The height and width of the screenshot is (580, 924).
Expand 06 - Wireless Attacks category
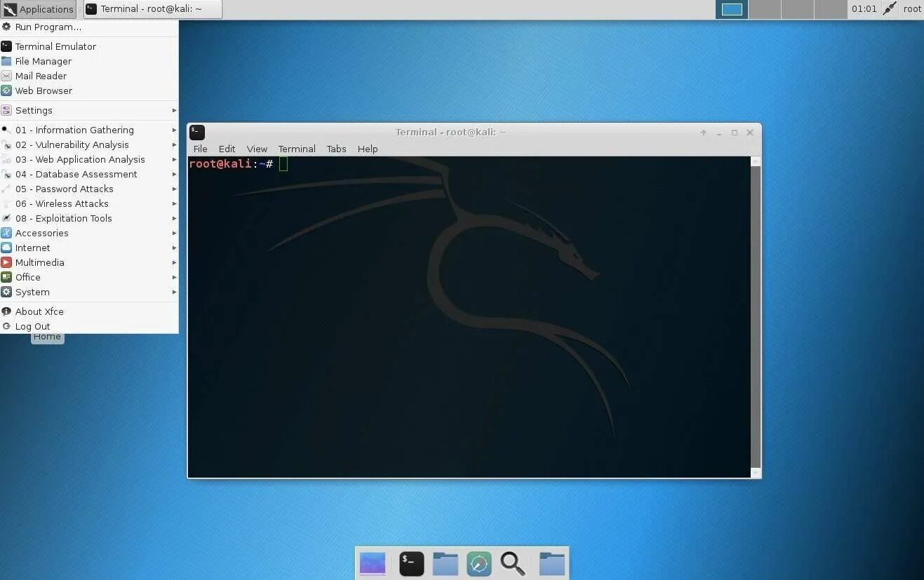point(89,203)
